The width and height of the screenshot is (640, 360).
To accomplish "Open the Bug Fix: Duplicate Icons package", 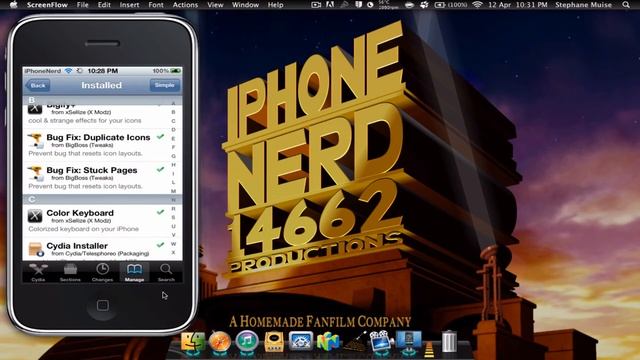I will point(96,144).
